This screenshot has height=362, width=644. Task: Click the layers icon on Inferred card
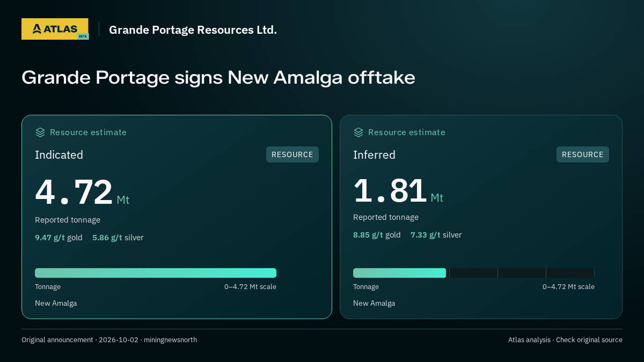(x=358, y=132)
